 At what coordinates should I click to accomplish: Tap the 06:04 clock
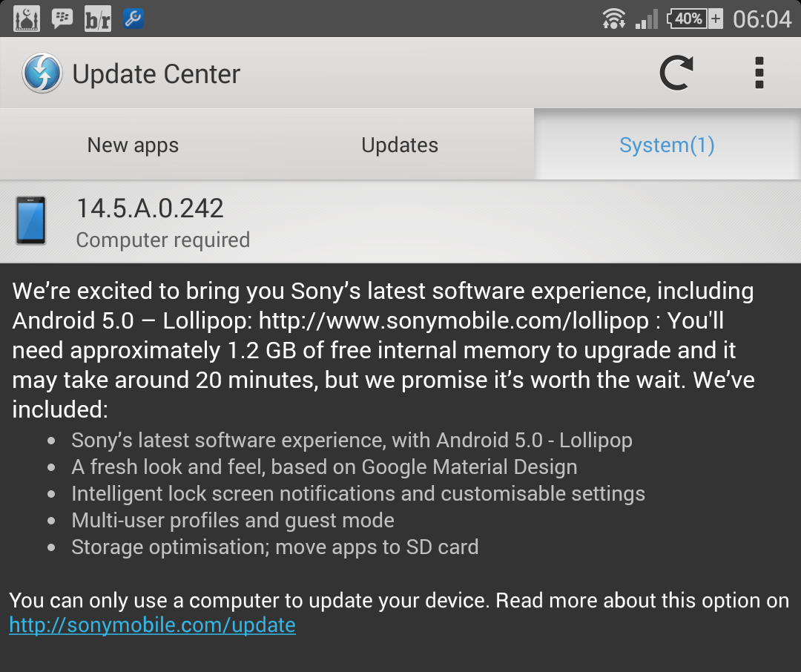[x=762, y=19]
